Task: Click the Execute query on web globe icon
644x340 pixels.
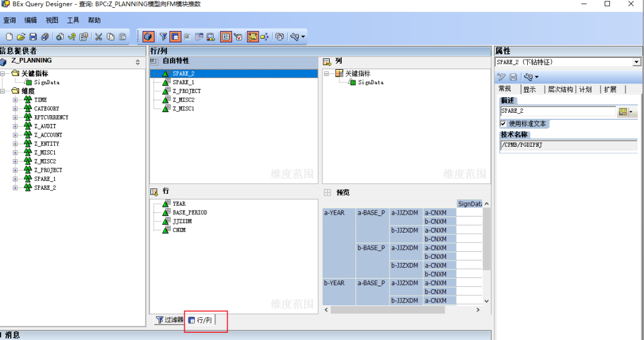Action: 60,37
